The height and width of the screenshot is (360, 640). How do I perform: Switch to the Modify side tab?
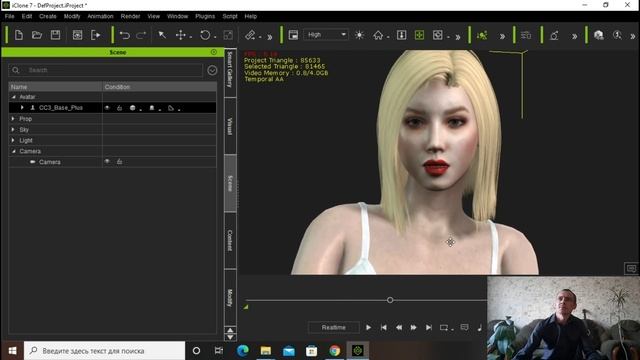pos(230,298)
